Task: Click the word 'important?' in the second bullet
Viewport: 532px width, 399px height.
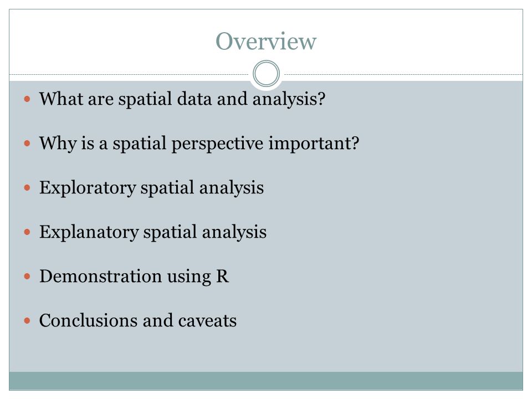Action: [314, 144]
